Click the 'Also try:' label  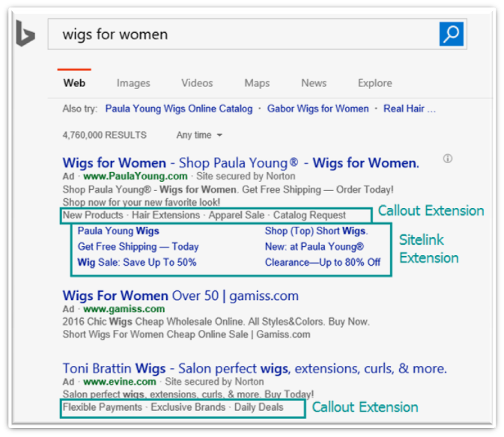[79, 109]
